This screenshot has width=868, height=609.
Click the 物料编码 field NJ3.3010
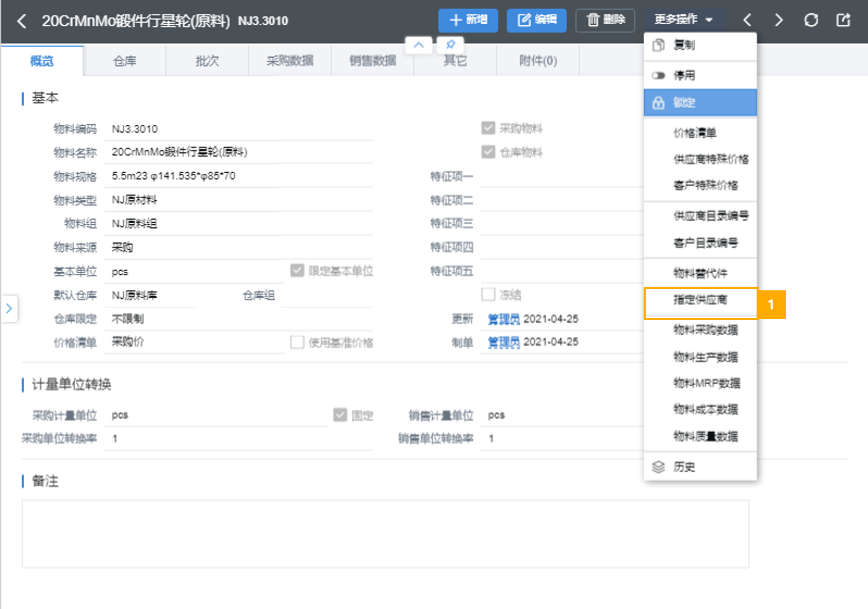click(238, 129)
